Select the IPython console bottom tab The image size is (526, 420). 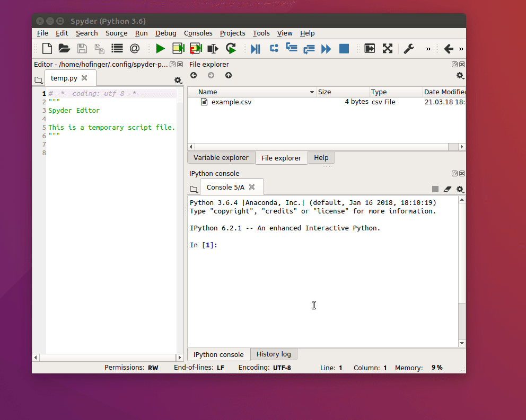point(218,354)
